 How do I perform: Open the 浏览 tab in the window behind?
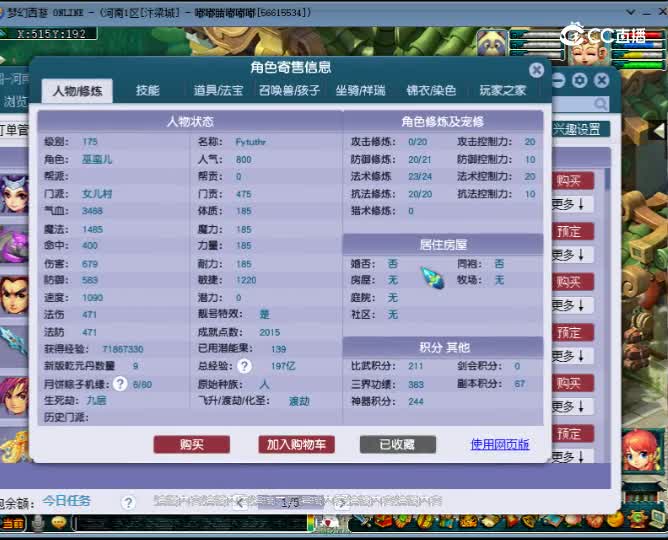tap(15, 101)
